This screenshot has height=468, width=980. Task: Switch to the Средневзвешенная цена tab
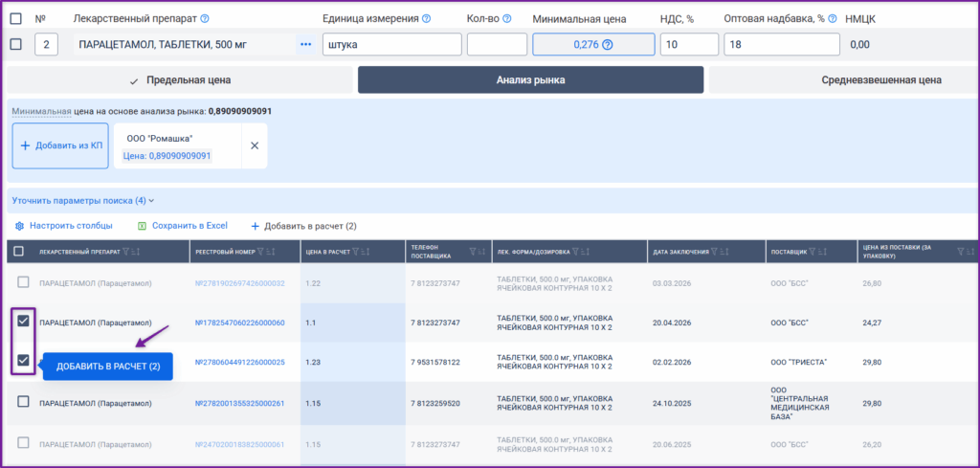coord(844,80)
